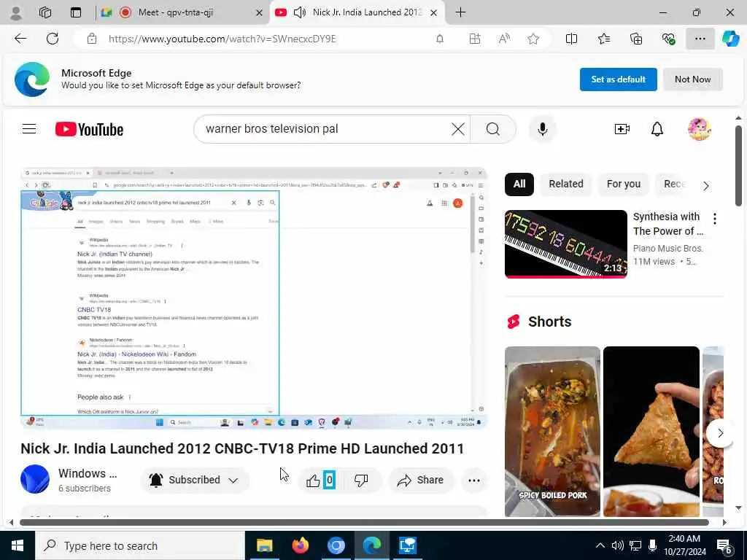Viewport: 747px width, 560px height.
Task: Reload the page with refresh icon
Action: pos(53,39)
